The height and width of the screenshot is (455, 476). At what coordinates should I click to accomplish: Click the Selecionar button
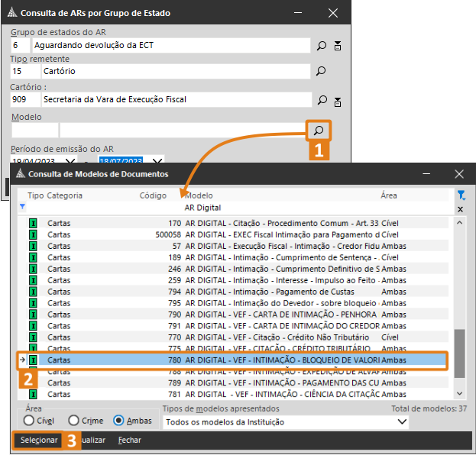(38, 440)
